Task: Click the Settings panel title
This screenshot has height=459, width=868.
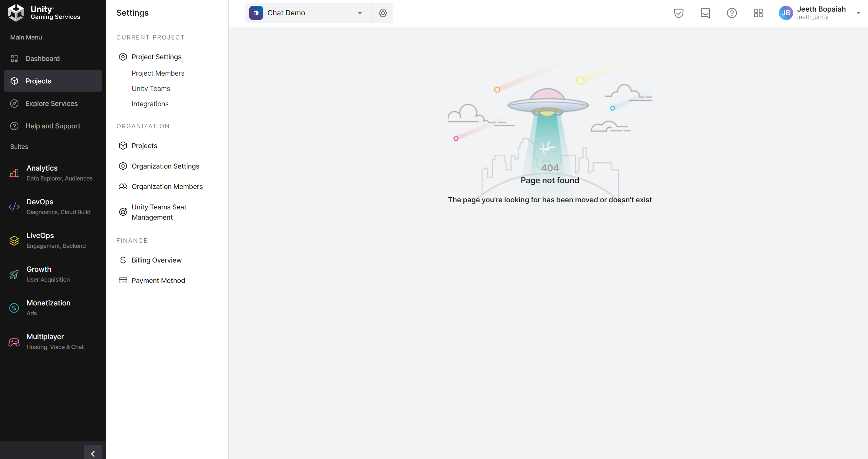Action: (x=132, y=13)
